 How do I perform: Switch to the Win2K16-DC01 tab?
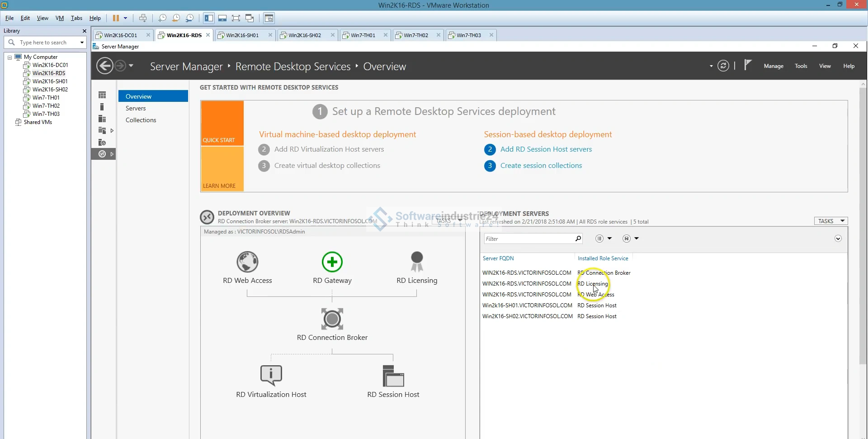coord(120,35)
